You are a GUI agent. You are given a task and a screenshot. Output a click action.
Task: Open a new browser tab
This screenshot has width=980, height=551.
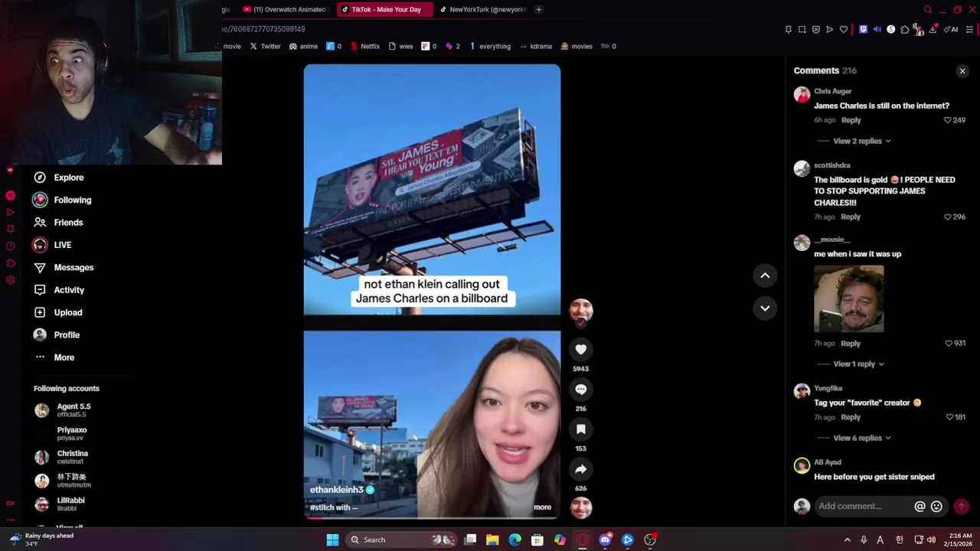pyautogui.click(x=538, y=9)
